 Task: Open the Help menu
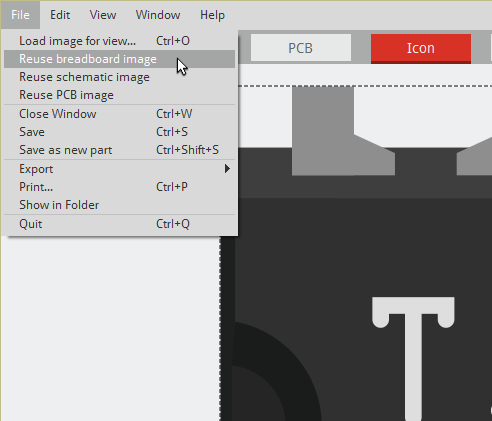(212, 15)
